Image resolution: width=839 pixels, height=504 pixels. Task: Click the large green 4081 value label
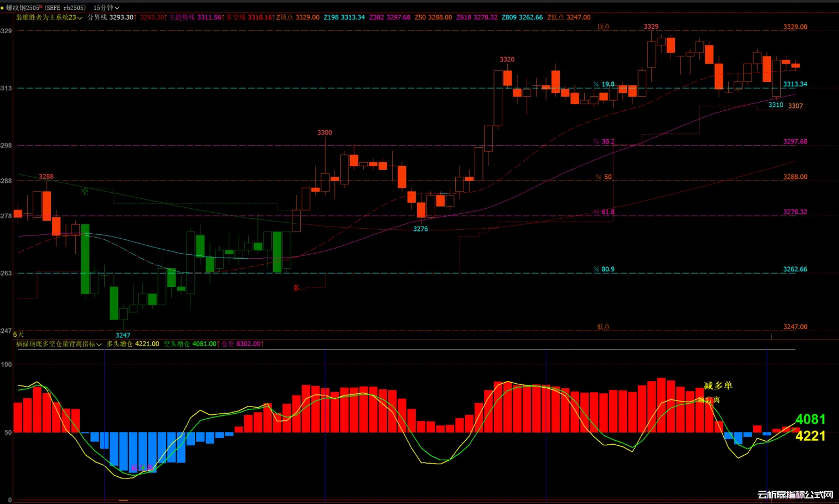(x=810, y=419)
